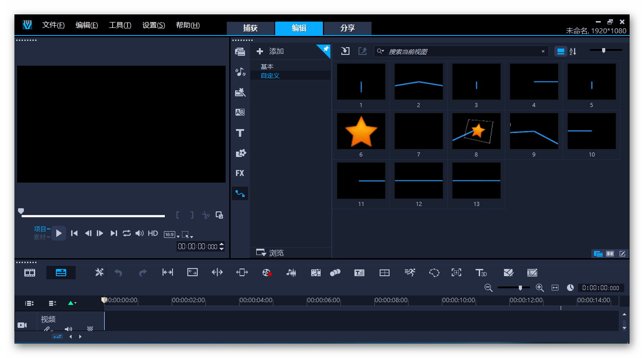Image resolution: width=644 pixels, height=358 pixels.
Task: Switch to storyboard view with filmstrip icon
Action: coord(30,273)
